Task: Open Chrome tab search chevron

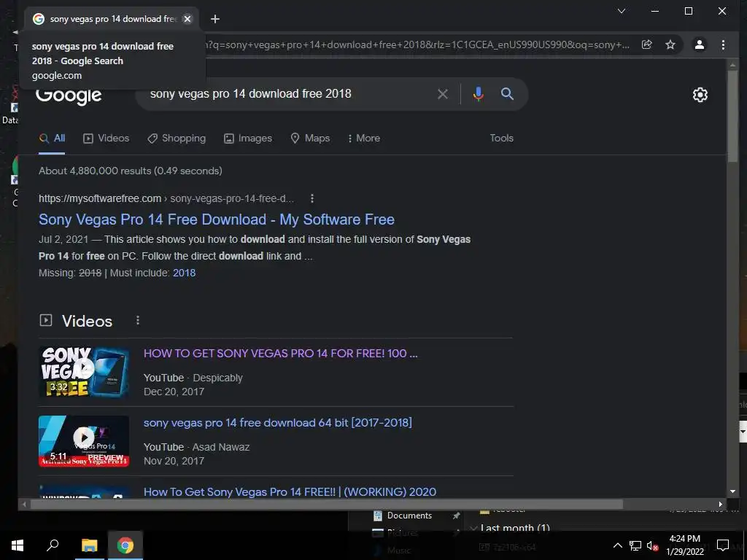Action: click(x=622, y=11)
